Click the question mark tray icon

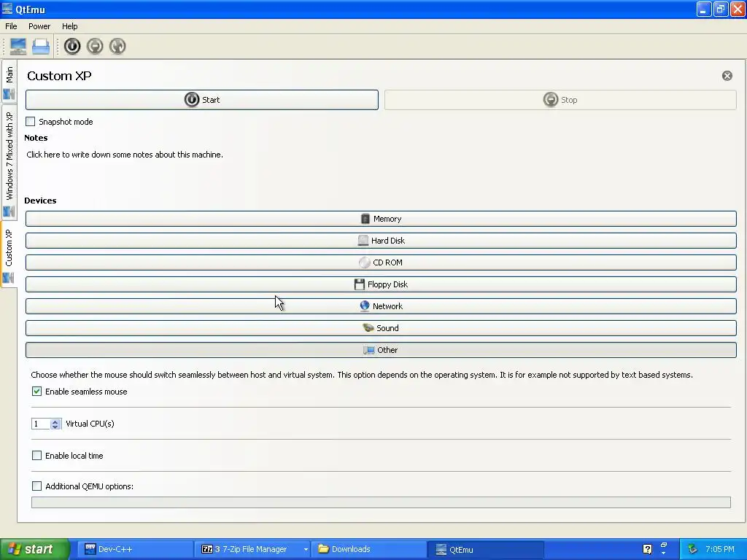648,549
